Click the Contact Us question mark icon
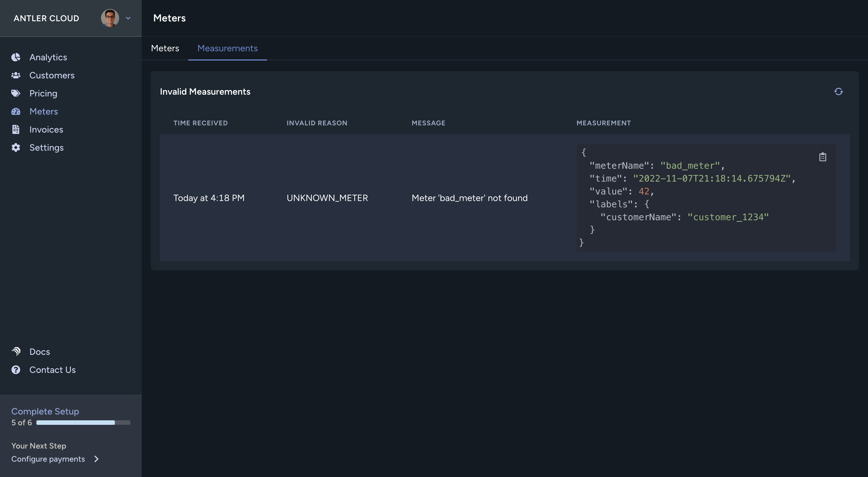 pyautogui.click(x=16, y=370)
